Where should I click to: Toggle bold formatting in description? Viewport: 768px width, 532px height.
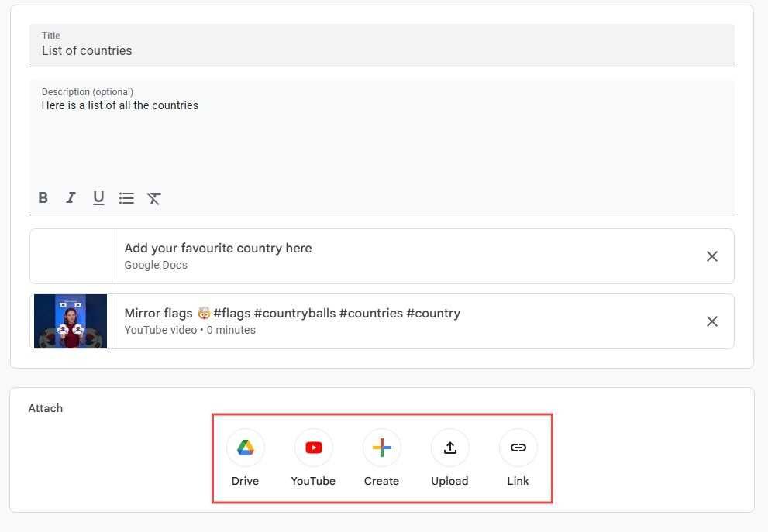pyautogui.click(x=43, y=197)
